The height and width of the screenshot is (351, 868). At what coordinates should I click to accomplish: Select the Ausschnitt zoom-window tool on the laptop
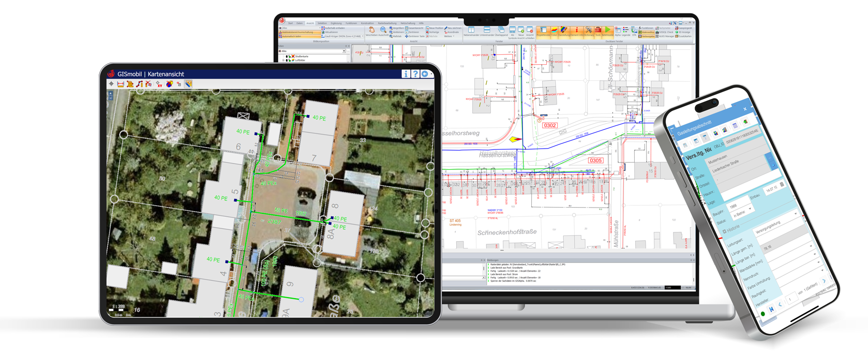coord(383,31)
